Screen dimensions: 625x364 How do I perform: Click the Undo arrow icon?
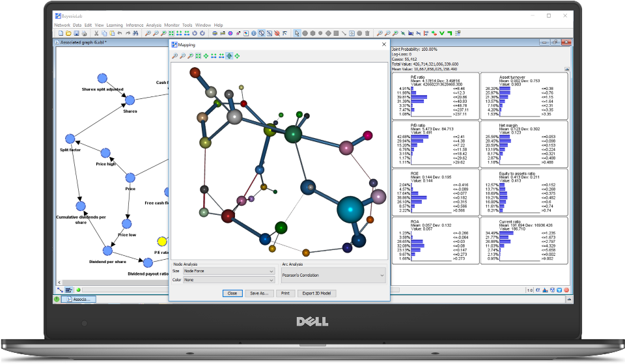tap(120, 33)
